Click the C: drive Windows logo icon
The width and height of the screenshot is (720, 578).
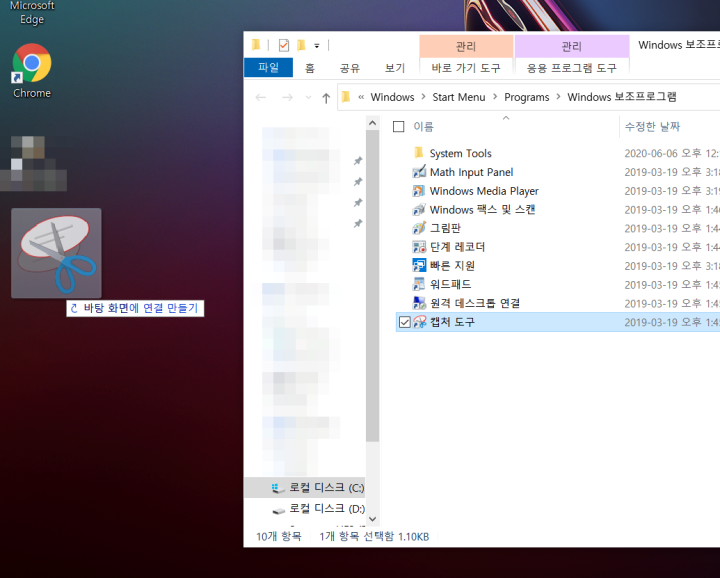(277, 488)
